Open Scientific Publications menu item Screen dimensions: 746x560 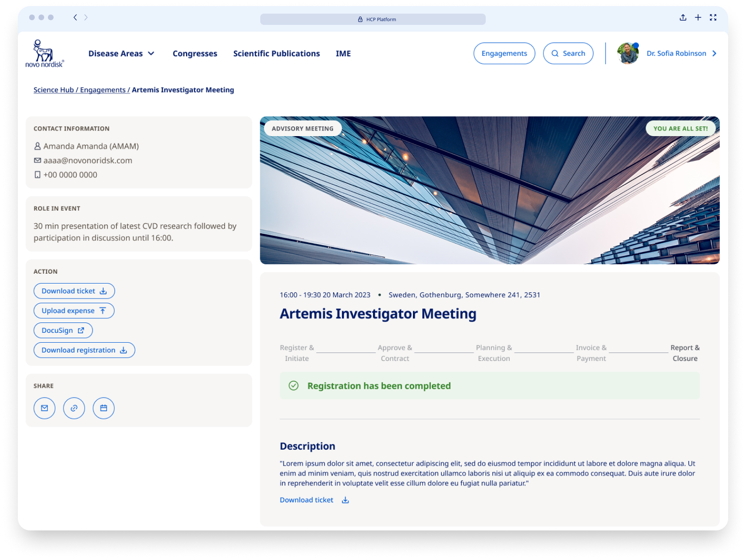point(277,54)
